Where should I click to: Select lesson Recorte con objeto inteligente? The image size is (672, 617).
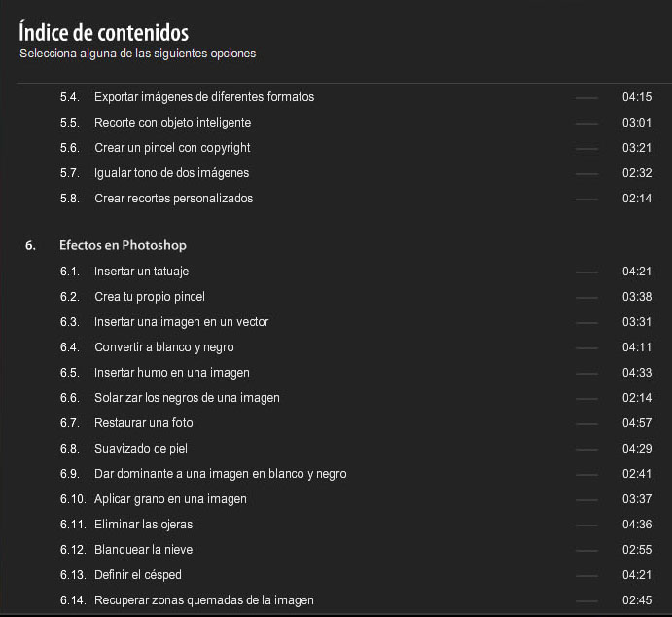[x=172, y=123]
